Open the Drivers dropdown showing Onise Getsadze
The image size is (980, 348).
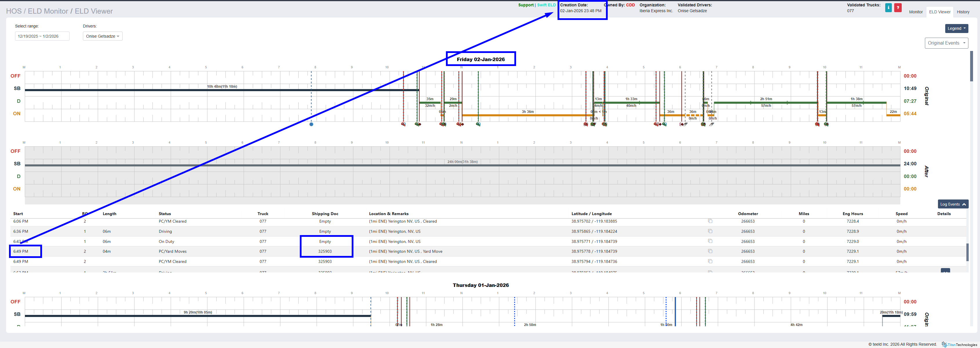pyautogui.click(x=102, y=36)
